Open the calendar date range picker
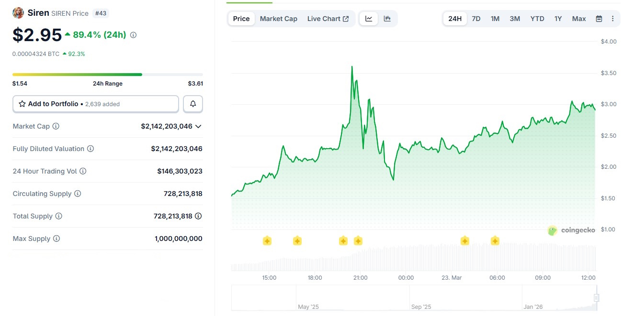The image size is (644, 316). [x=599, y=19]
